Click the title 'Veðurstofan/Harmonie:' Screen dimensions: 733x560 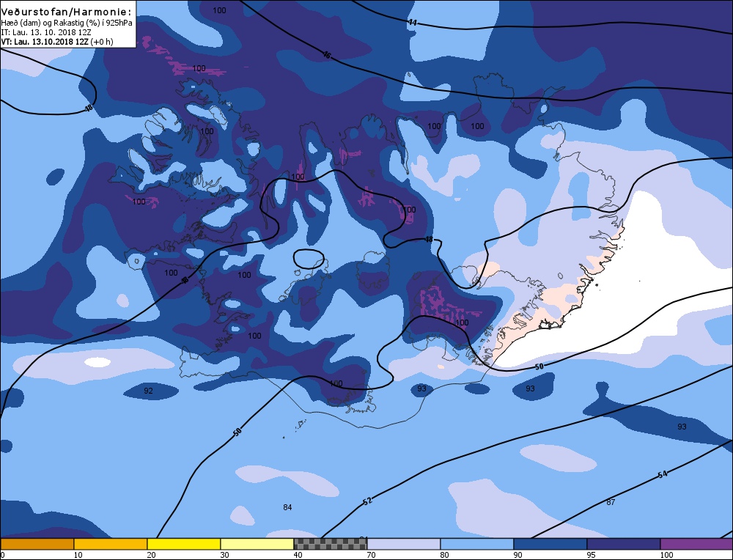pos(67,11)
